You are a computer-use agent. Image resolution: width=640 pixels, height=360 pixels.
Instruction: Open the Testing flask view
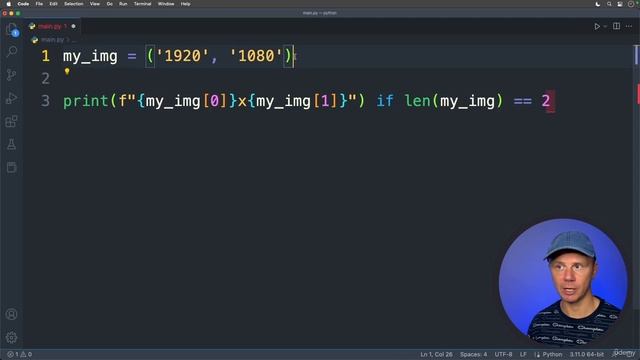[12, 144]
